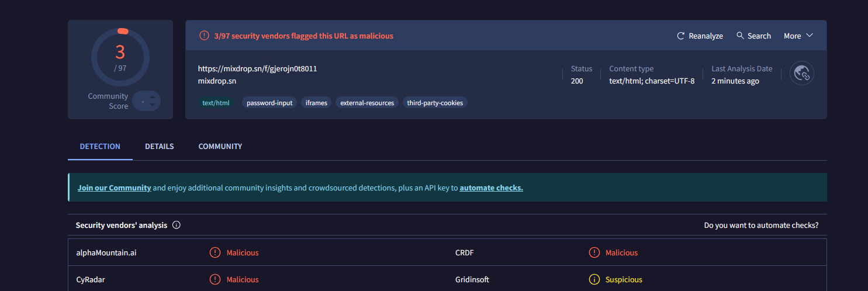Follow the Join our Community link
This screenshot has width=868, height=291.
point(114,188)
